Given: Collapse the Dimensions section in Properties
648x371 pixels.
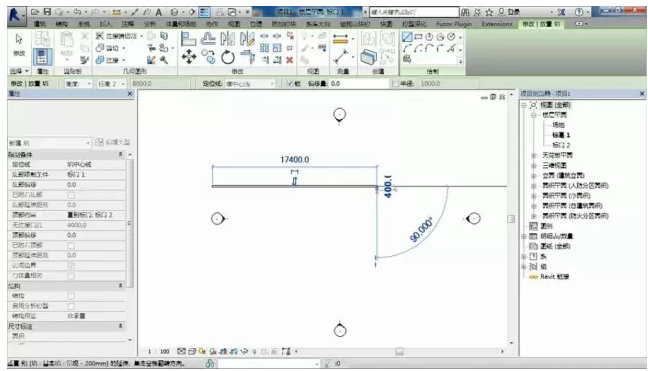Looking at the screenshot, I should [x=120, y=326].
